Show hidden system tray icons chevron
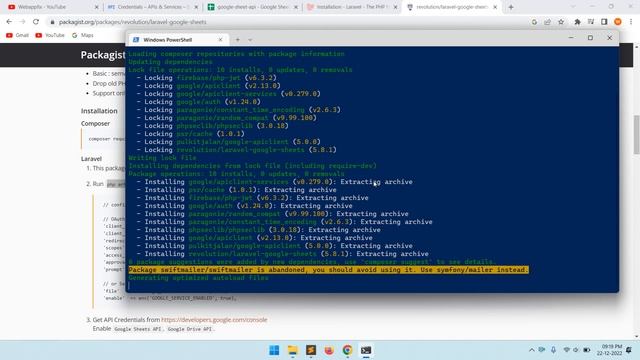The image size is (640, 360). coord(531,350)
